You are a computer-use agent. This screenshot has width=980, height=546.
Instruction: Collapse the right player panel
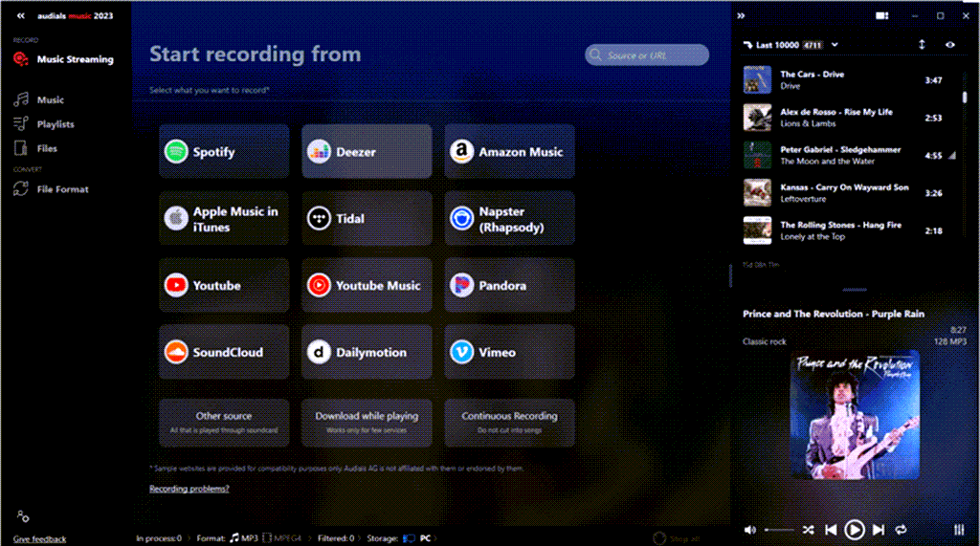pyautogui.click(x=742, y=15)
